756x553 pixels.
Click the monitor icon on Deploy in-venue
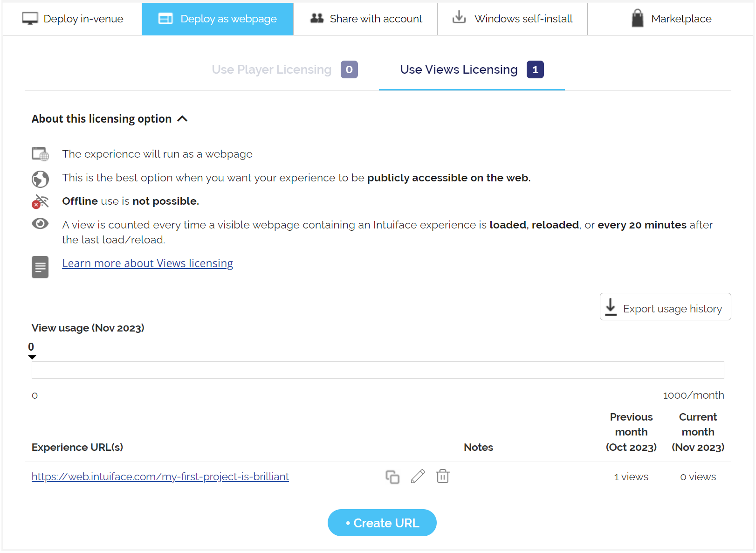[x=30, y=18]
